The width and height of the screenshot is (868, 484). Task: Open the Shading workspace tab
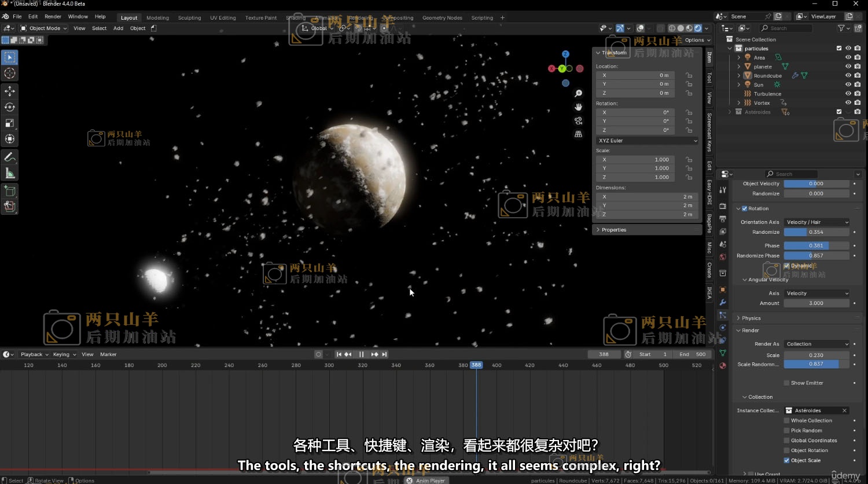(296, 18)
